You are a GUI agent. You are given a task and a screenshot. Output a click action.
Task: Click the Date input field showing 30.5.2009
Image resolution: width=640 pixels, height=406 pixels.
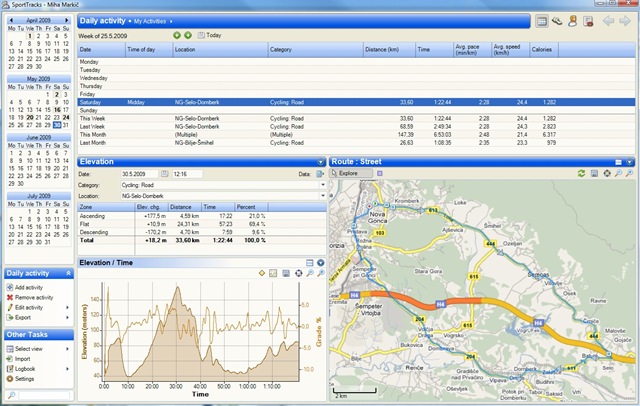[x=142, y=174]
